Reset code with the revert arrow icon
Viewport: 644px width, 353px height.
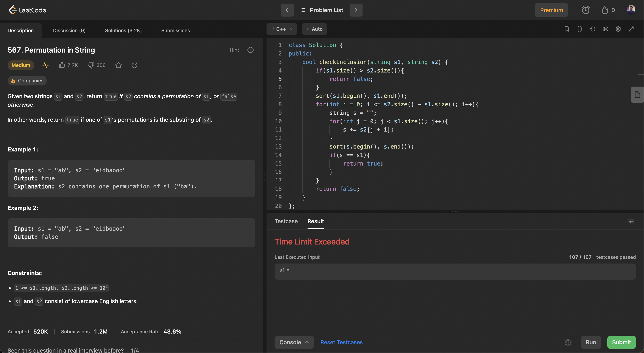[592, 29]
